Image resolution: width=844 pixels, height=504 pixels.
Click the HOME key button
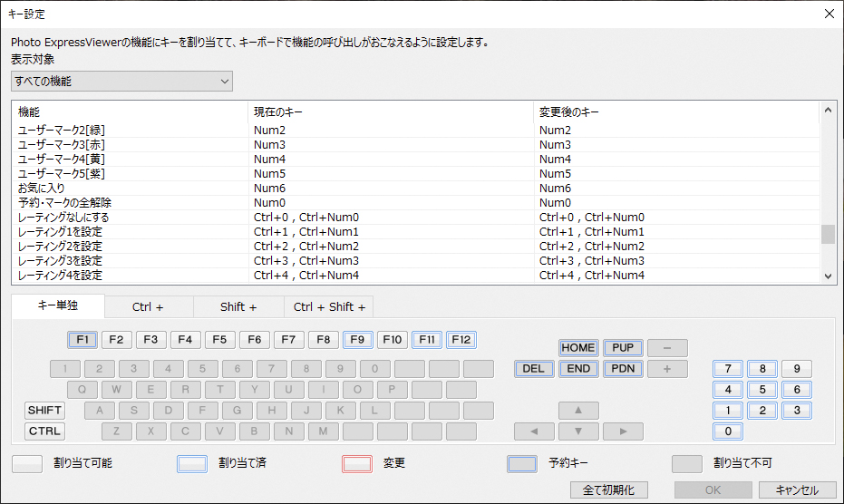click(578, 348)
